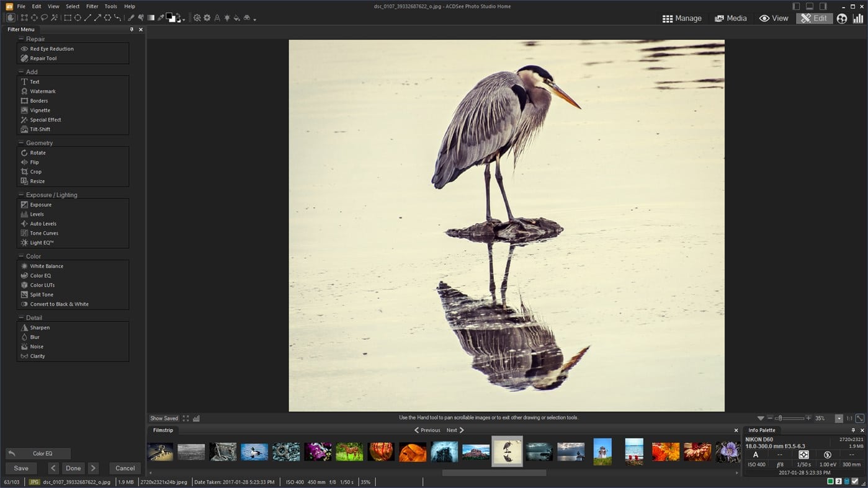Screen dimensions: 868x488
Task: Open the Tools menu
Action: pyautogui.click(x=110, y=6)
